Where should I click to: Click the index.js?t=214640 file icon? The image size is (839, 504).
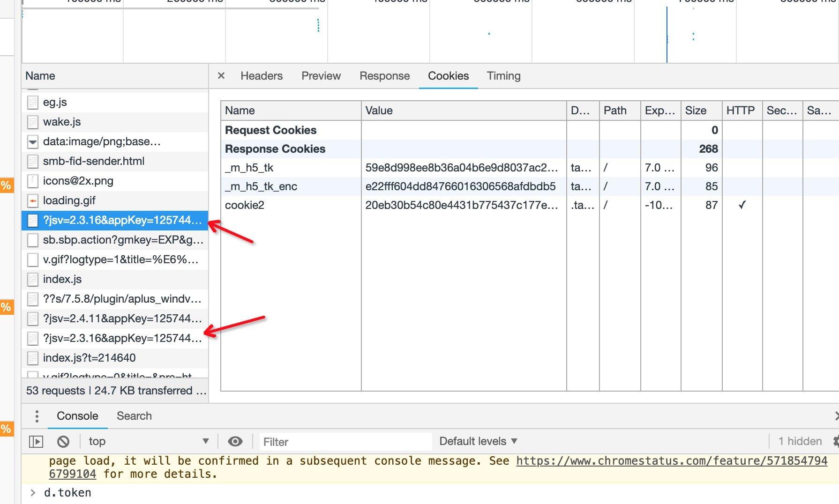coord(33,358)
